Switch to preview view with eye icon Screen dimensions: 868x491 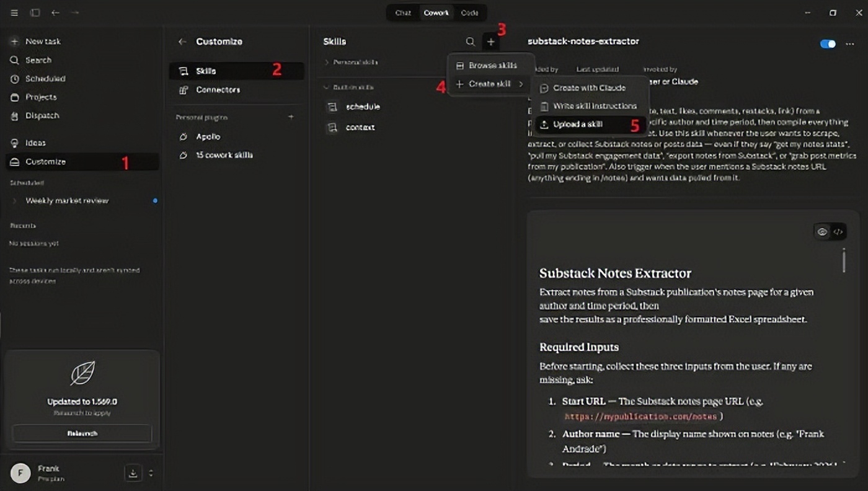point(822,232)
